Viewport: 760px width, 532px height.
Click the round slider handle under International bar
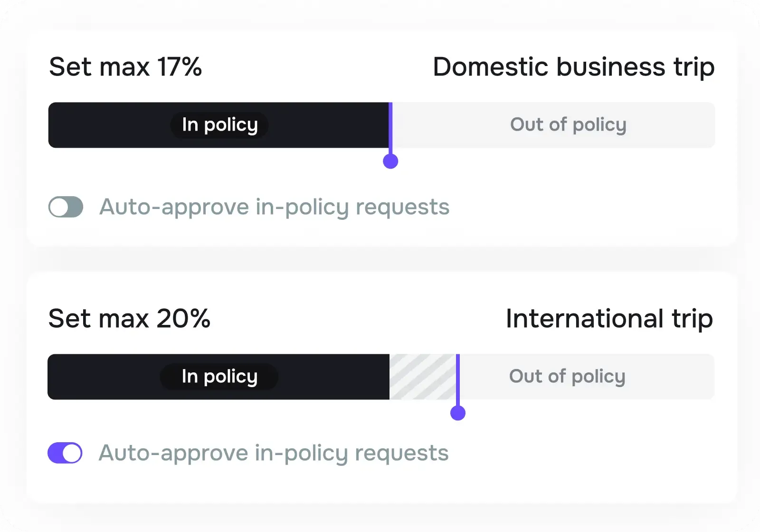point(458,413)
